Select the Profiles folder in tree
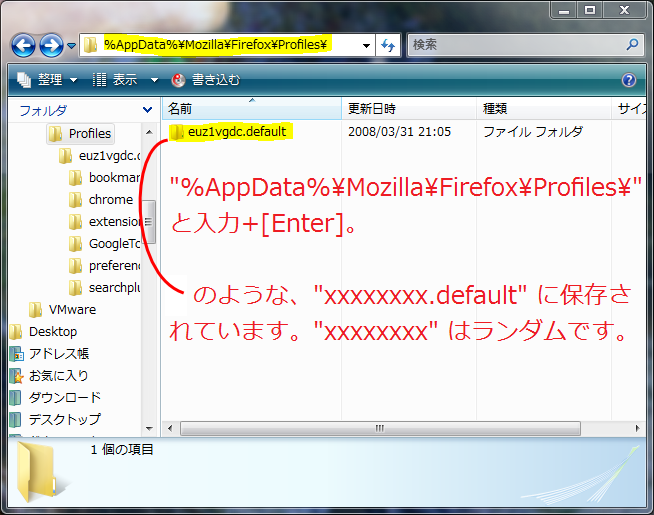 tap(81, 134)
